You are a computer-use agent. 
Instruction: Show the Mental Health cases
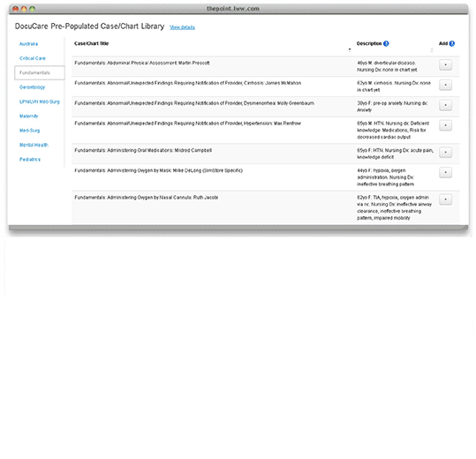click(34, 145)
